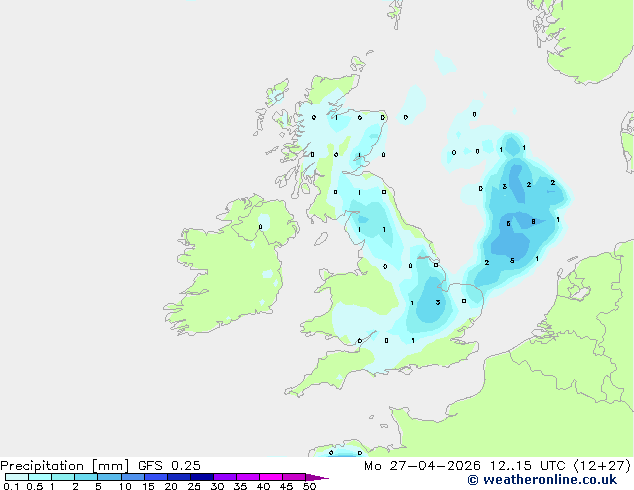Image resolution: width=634 pixels, height=490 pixels.
Task: Click the above-50 arrow tip of legend
Action: (x=317, y=477)
